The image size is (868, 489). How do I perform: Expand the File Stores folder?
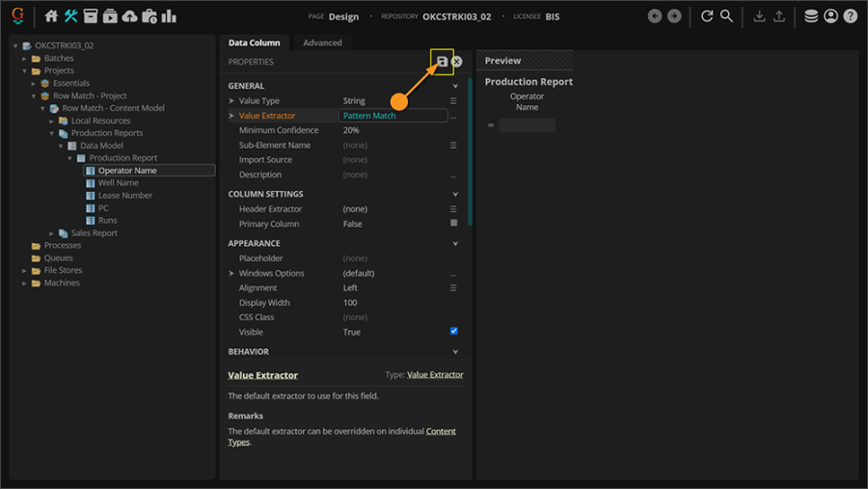coord(24,271)
